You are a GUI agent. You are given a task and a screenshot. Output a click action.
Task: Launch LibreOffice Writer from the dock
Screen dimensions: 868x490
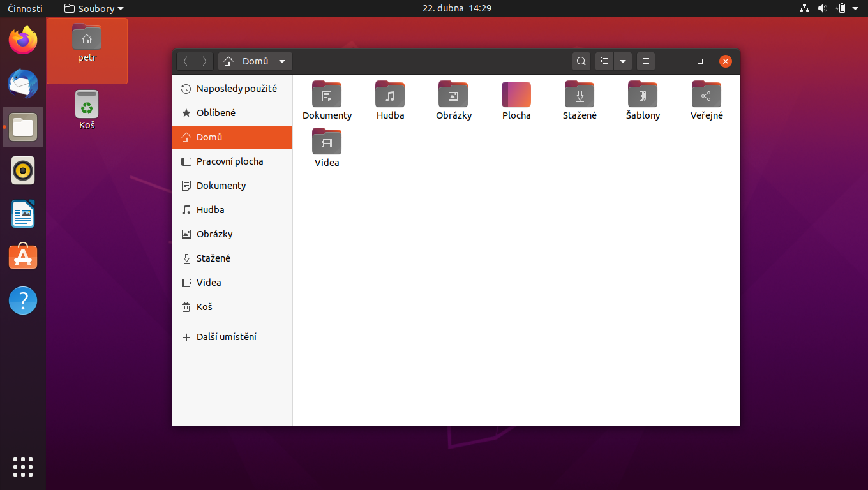pyautogui.click(x=23, y=214)
